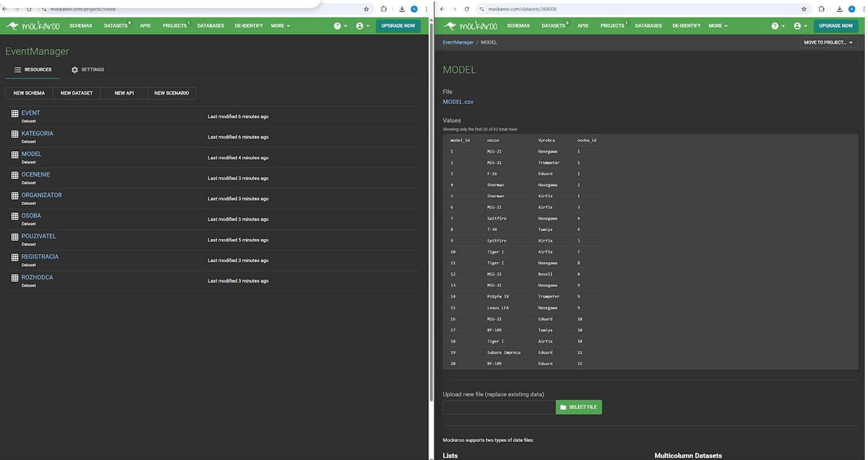This screenshot has height=460, width=868.
Task: Switch to the Resources tab
Action: [x=32, y=70]
